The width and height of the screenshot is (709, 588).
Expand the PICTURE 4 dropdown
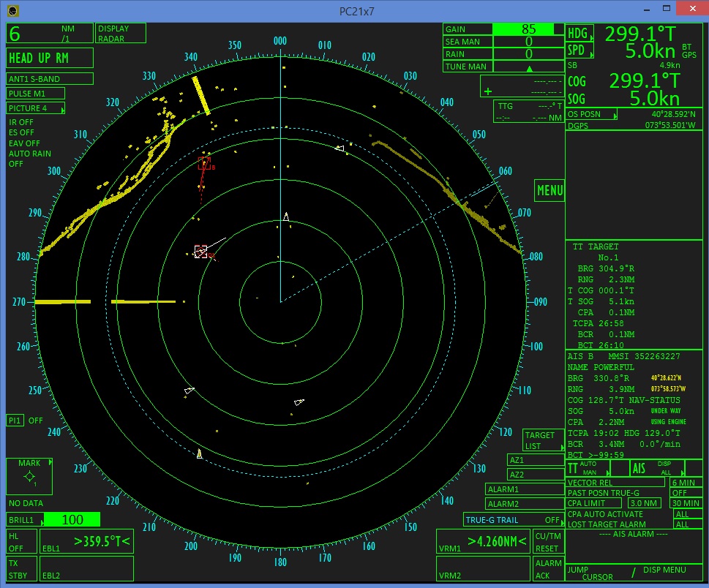pyautogui.click(x=37, y=108)
